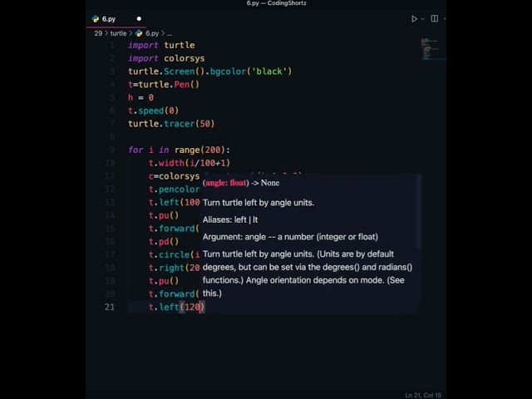Open the editor more actions menu

click(x=444, y=18)
